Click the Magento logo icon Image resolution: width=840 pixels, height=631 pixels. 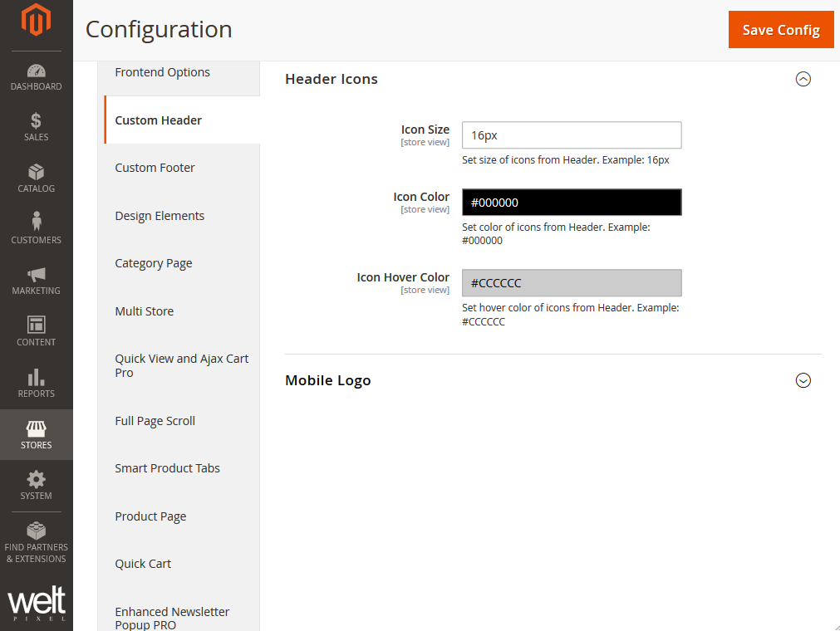[x=36, y=21]
